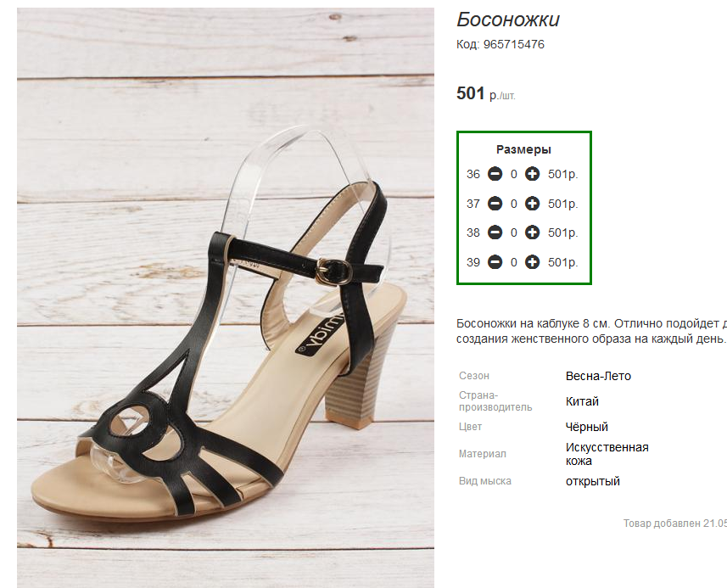Click the quantity value for size 38
727x588 pixels.
click(514, 232)
